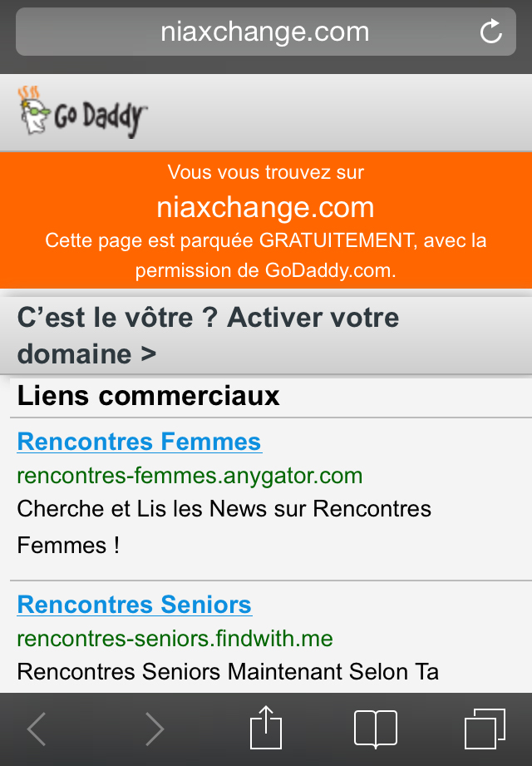Tap the Go Daddy logo
This screenshot has width=532, height=766.
tap(83, 113)
